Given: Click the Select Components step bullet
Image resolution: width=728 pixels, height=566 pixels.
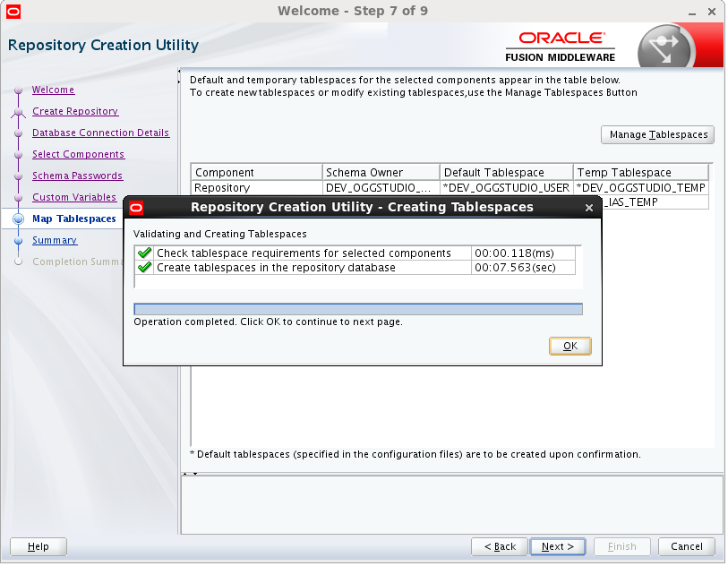Looking at the screenshot, I should [18, 155].
